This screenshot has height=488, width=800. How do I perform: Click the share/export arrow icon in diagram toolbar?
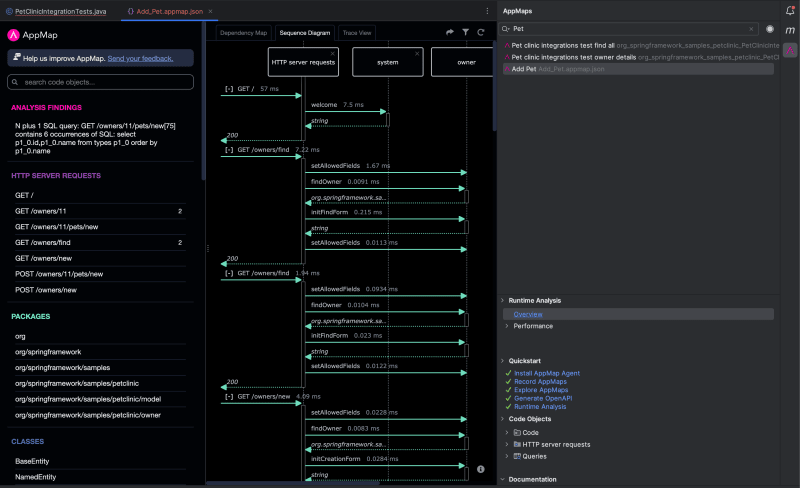tap(449, 32)
